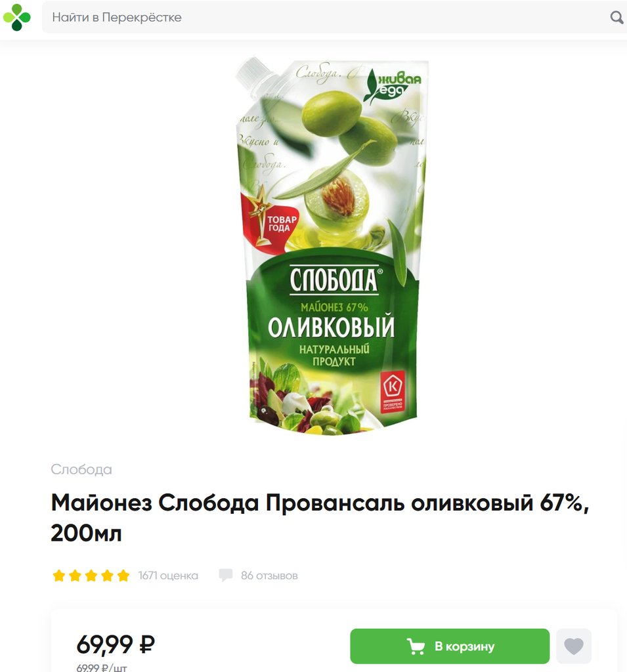Open the Слобода brand link
The image size is (627, 672).
(81, 469)
